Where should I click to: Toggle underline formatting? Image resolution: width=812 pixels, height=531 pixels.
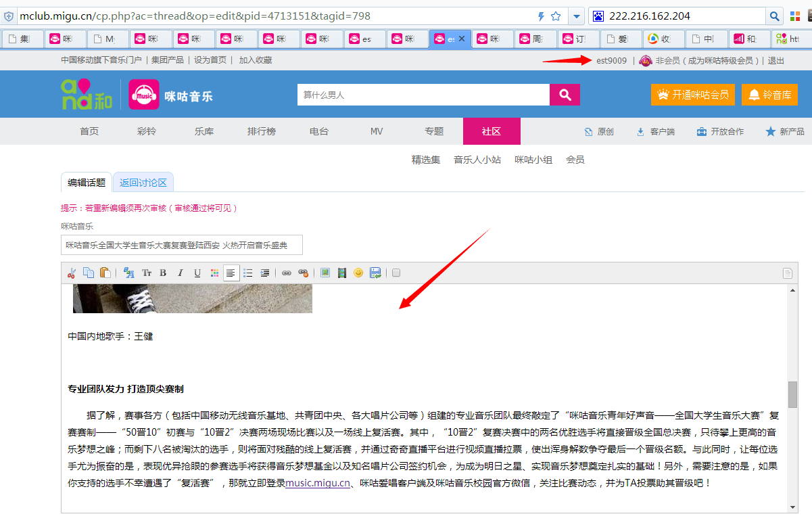tap(197, 273)
